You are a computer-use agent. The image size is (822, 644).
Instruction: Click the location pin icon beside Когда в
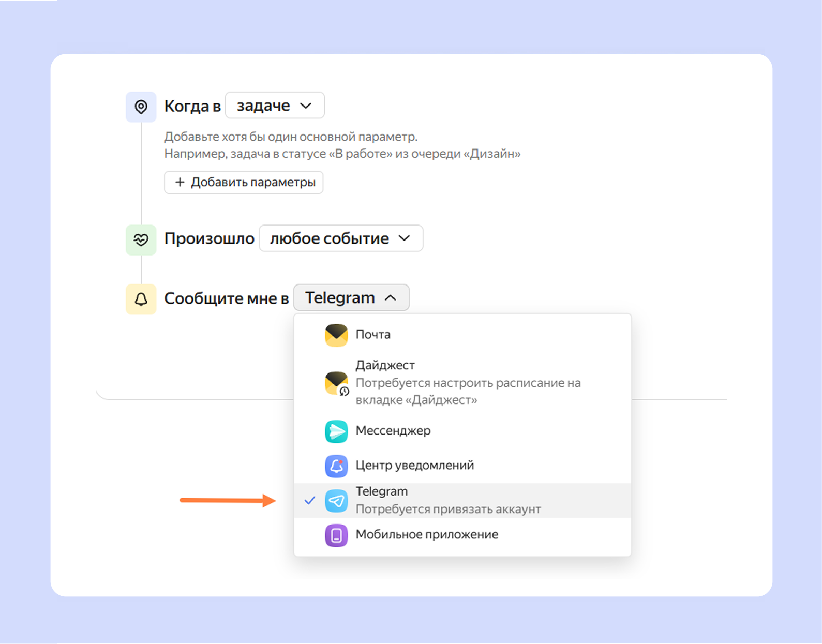point(141,107)
